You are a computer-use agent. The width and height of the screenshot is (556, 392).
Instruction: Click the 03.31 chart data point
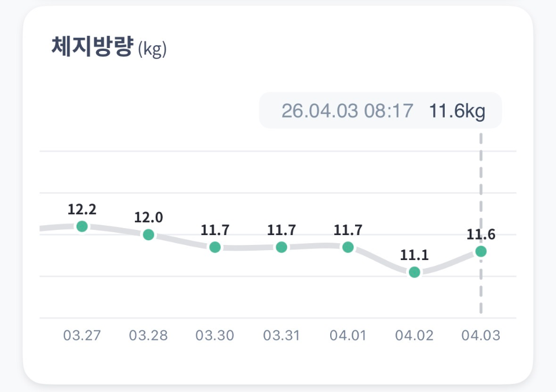click(281, 247)
